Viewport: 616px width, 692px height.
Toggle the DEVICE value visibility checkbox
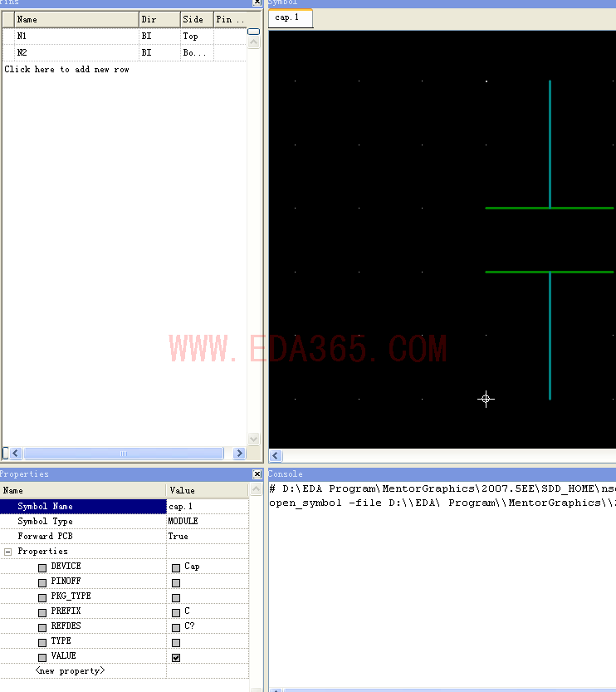176,567
